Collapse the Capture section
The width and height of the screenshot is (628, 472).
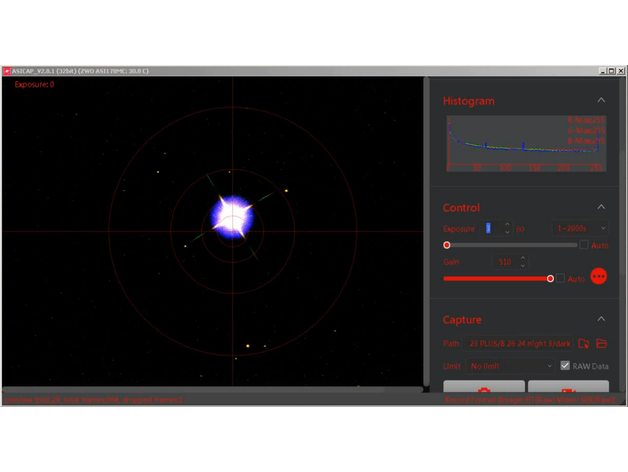tap(601, 320)
